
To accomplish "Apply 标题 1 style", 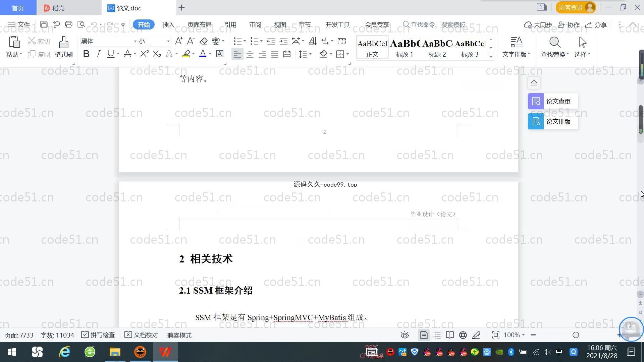I will pyautogui.click(x=405, y=48).
